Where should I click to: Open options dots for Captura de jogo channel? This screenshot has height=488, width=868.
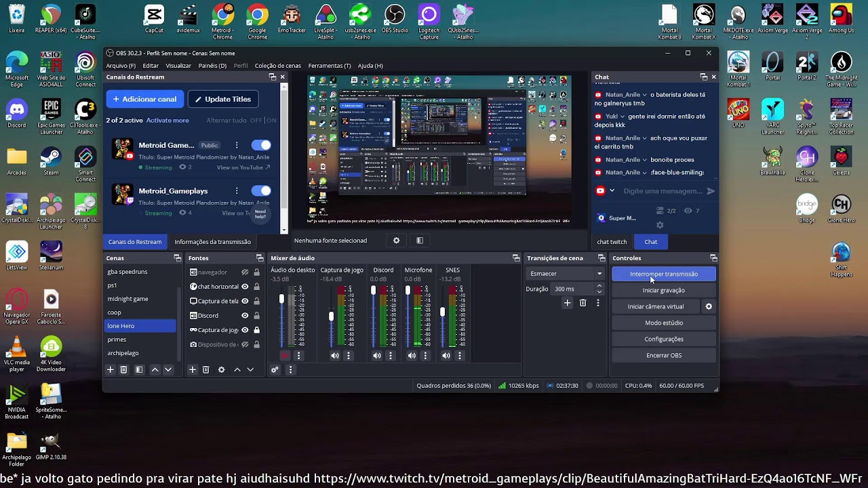(x=349, y=355)
